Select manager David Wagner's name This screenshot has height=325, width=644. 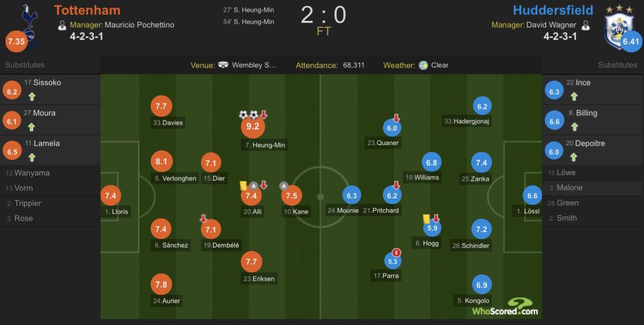tap(551, 25)
